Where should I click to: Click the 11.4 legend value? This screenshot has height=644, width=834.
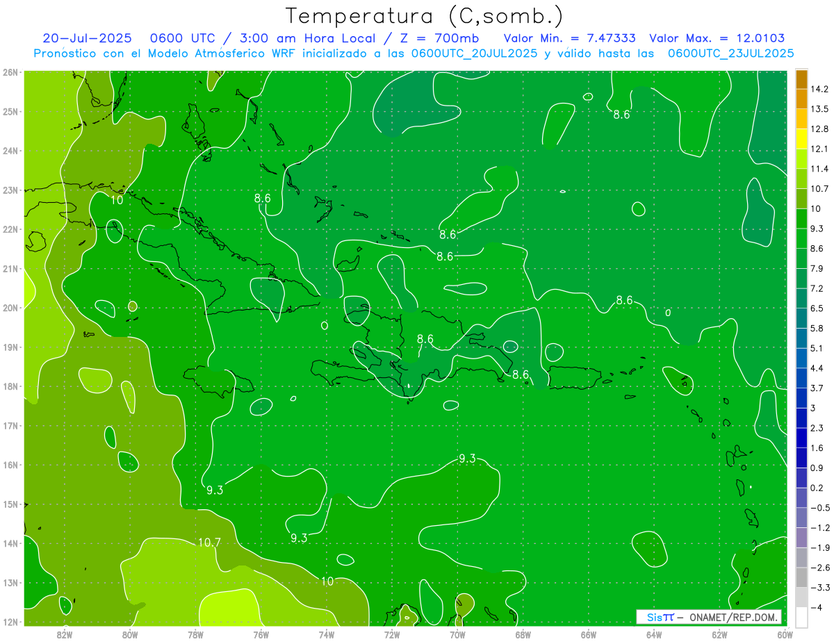click(x=820, y=169)
